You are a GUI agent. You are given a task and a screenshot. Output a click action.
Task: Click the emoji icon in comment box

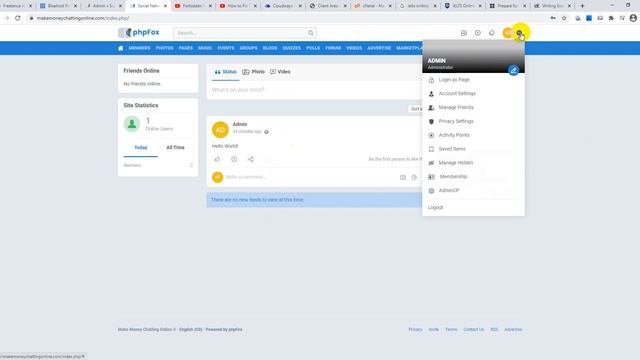click(x=414, y=177)
